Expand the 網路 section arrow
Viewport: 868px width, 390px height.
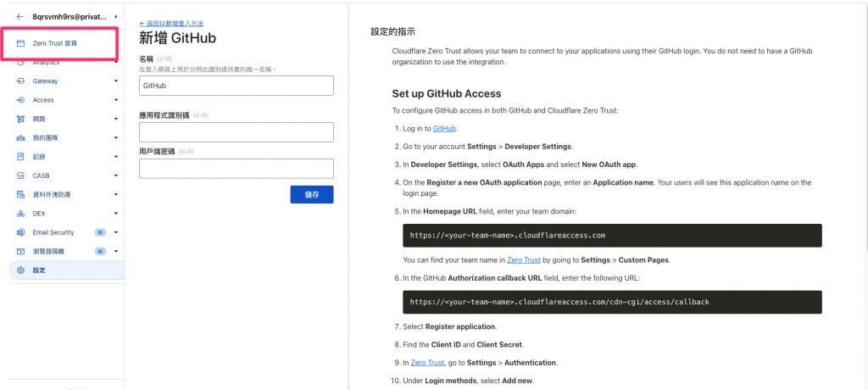click(116, 119)
